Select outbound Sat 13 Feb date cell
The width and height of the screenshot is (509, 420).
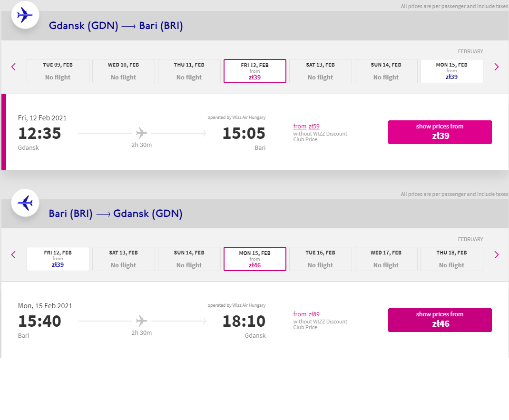(321, 71)
